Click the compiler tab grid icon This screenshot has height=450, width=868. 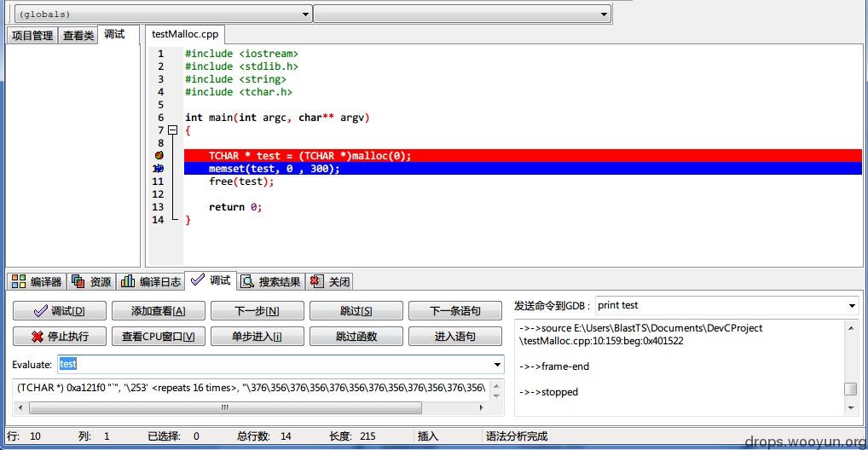pos(19,281)
